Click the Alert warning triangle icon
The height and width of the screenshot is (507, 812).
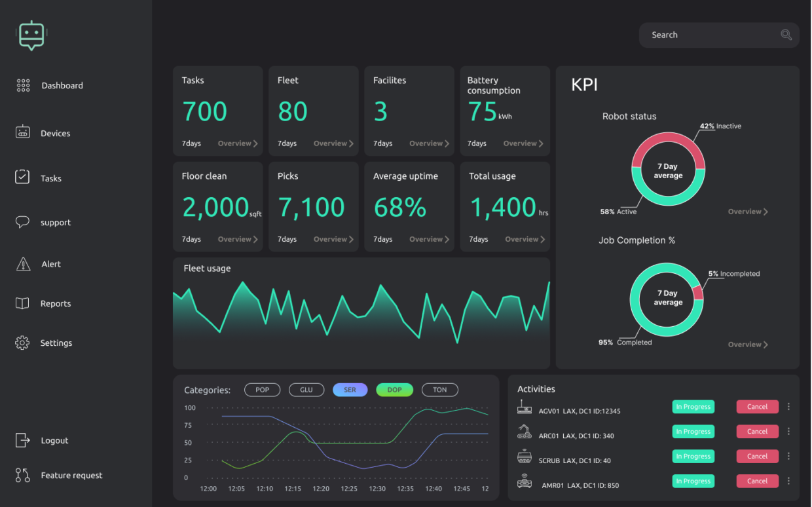(x=22, y=263)
